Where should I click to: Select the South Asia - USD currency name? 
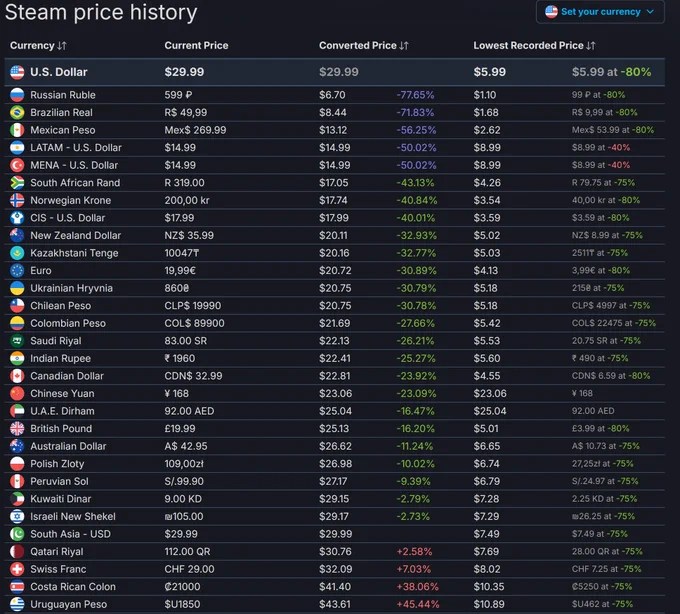coord(70,534)
